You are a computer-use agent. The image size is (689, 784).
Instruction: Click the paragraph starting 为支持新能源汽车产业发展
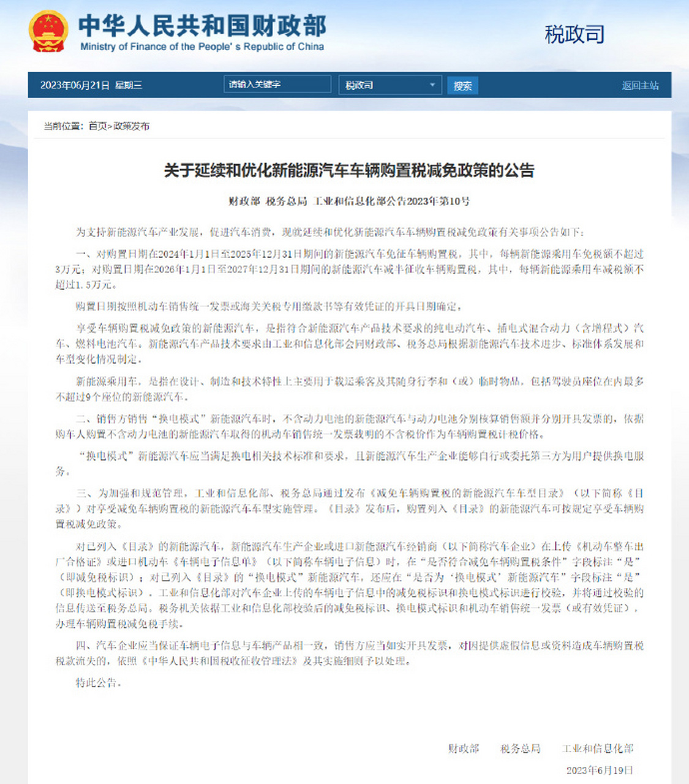point(330,232)
